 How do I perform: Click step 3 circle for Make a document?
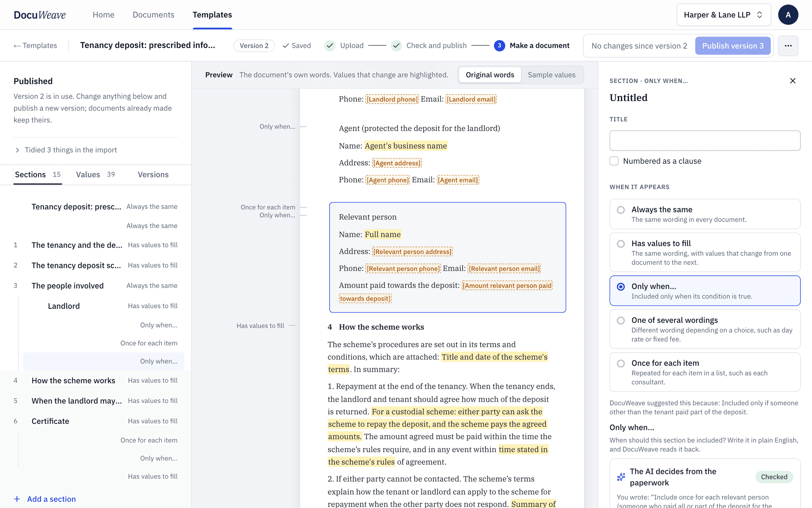[x=499, y=45]
